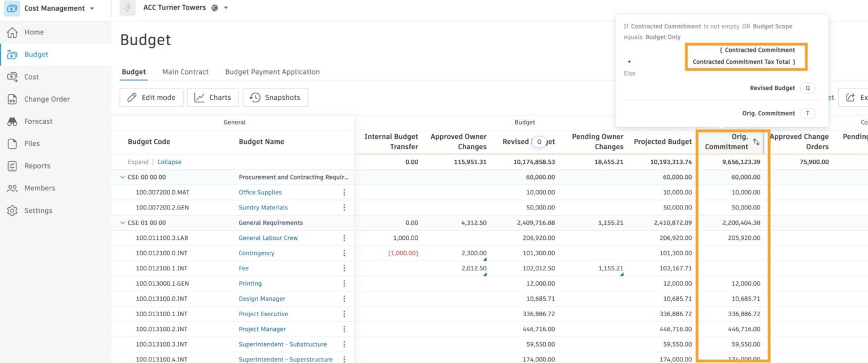Open the Budget Payment Application tab
Image resolution: width=868 pixels, height=363 pixels.
272,72
